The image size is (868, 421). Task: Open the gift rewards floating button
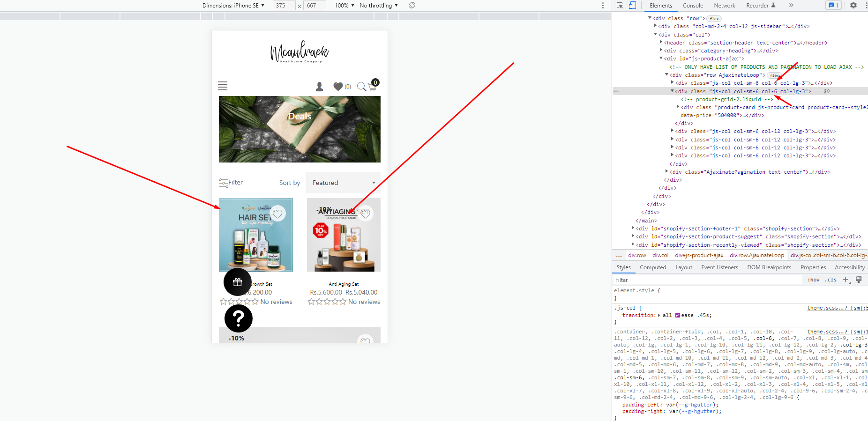(238, 282)
